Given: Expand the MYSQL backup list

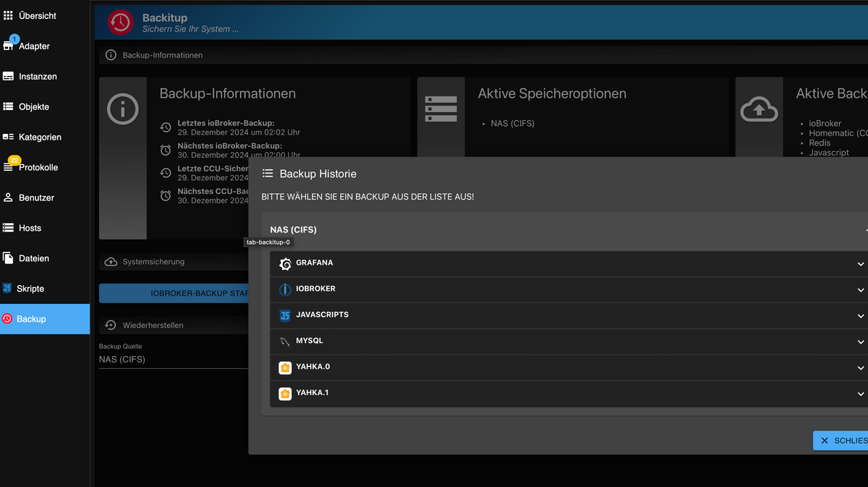Looking at the screenshot, I should 861,342.
